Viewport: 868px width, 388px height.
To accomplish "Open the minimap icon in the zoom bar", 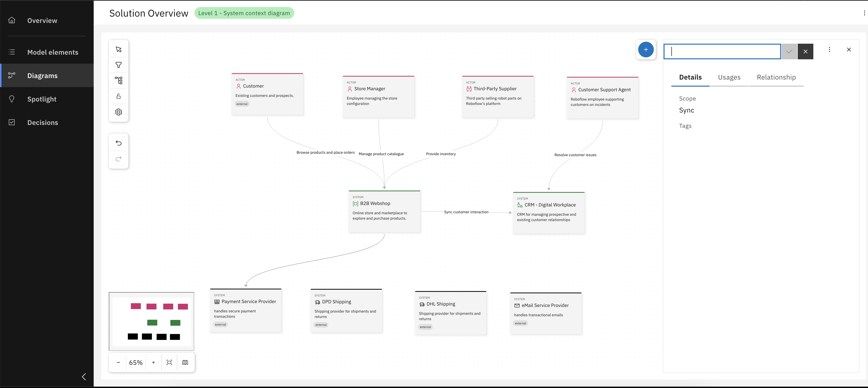I will coord(185,362).
